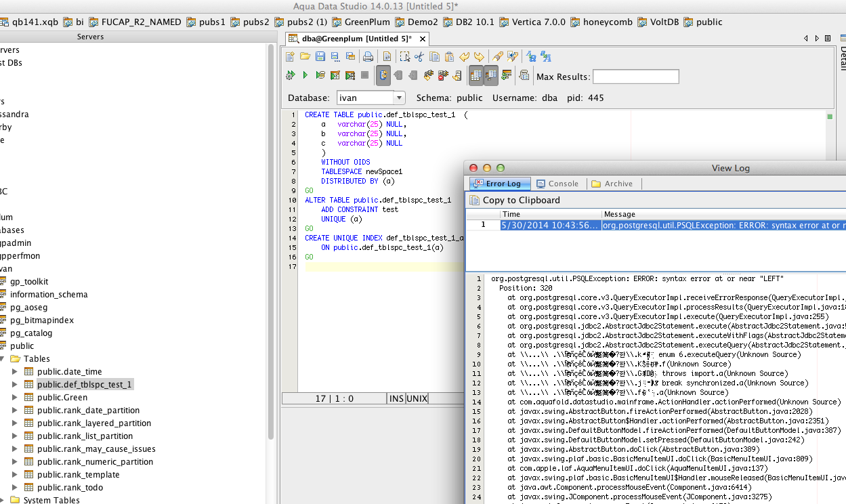
Task: Click the Execute Explain icon
Action: 320,75
